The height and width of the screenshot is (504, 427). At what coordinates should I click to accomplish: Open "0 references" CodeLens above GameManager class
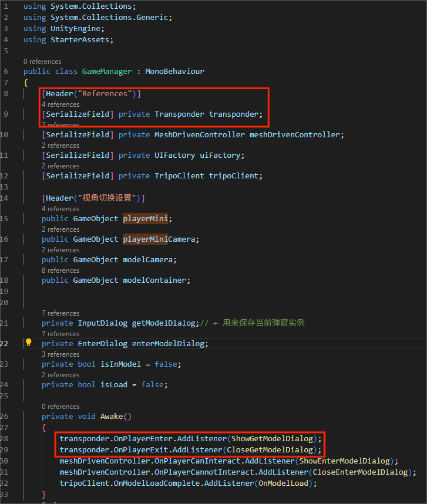42,62
